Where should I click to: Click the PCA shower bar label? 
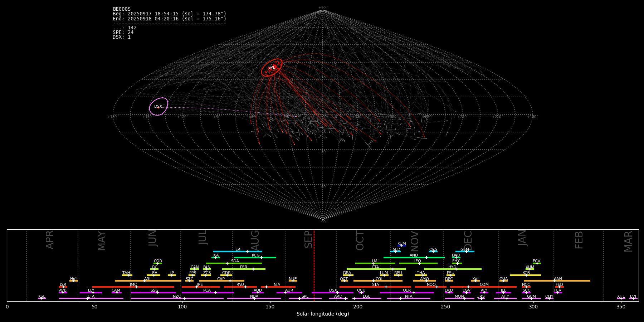pyautogui.click(x=207, y=291)
